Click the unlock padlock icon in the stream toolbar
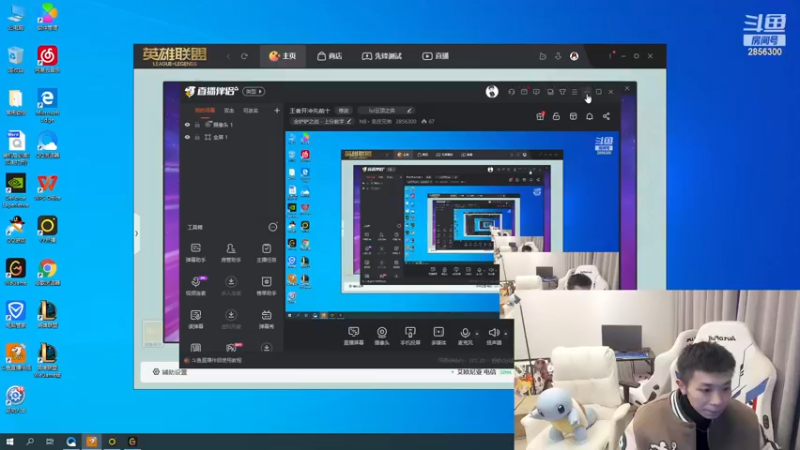This screenshot has height=450, width=800. click(556, 116)
